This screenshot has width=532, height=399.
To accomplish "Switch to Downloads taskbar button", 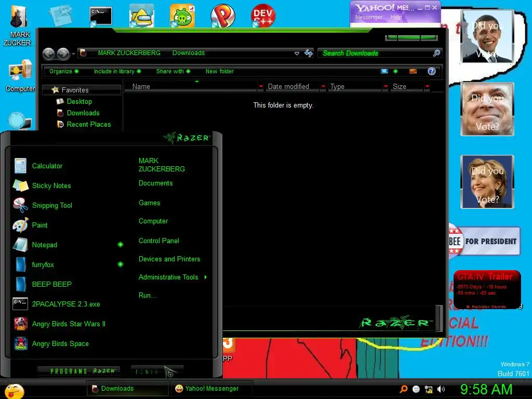I will pyautogui.click(x=128, y=389).
